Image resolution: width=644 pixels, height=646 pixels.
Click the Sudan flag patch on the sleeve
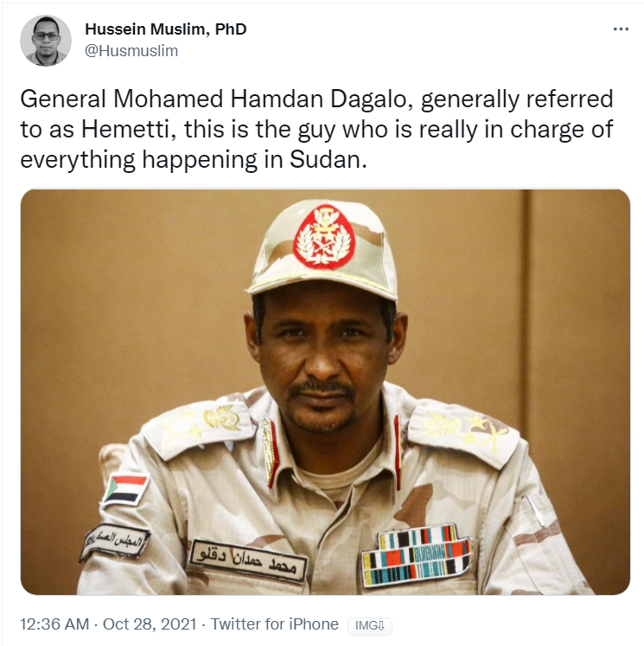tap(125, 489)
